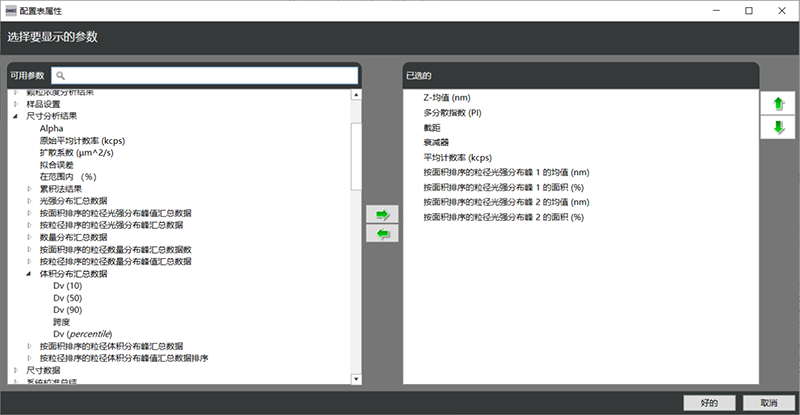Select Dv (50) in available parameters

click(x=67, y=297)
